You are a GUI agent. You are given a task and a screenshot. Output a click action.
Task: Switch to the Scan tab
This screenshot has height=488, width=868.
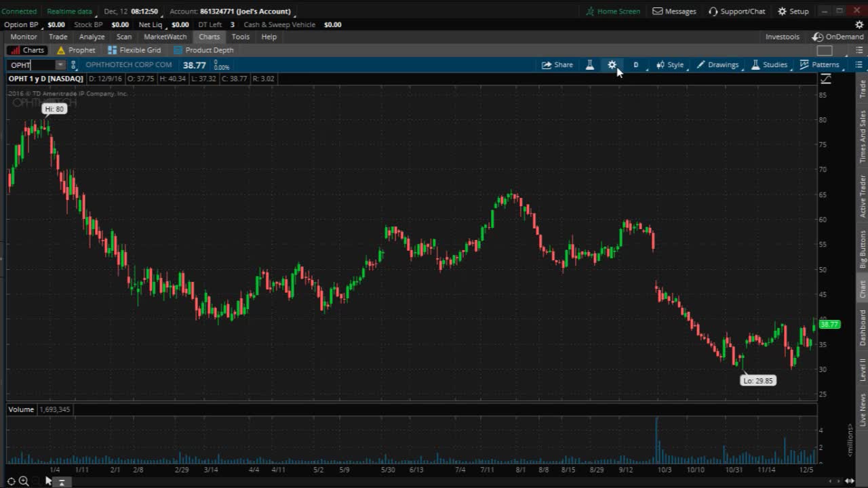coord(123,37)
